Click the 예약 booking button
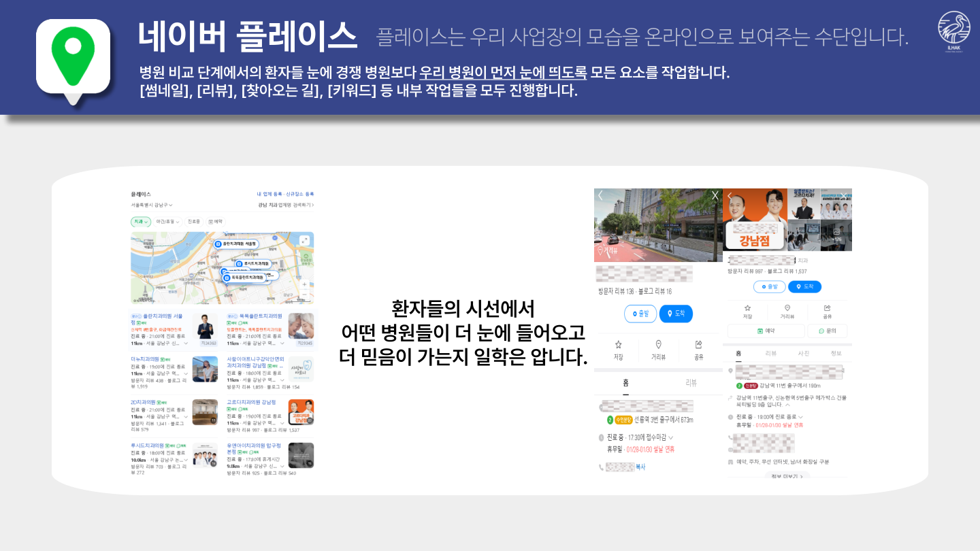980x551 pixels. [x=766, y=331]
